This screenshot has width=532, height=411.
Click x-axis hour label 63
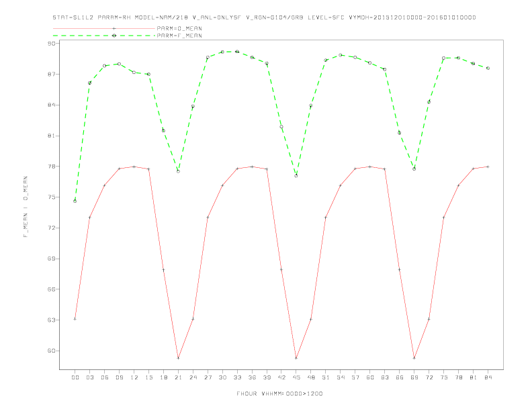[385, 377]
